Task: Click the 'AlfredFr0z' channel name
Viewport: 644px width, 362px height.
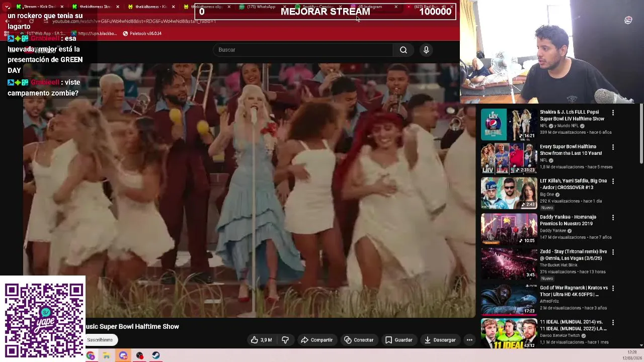Action: point(549,301)
